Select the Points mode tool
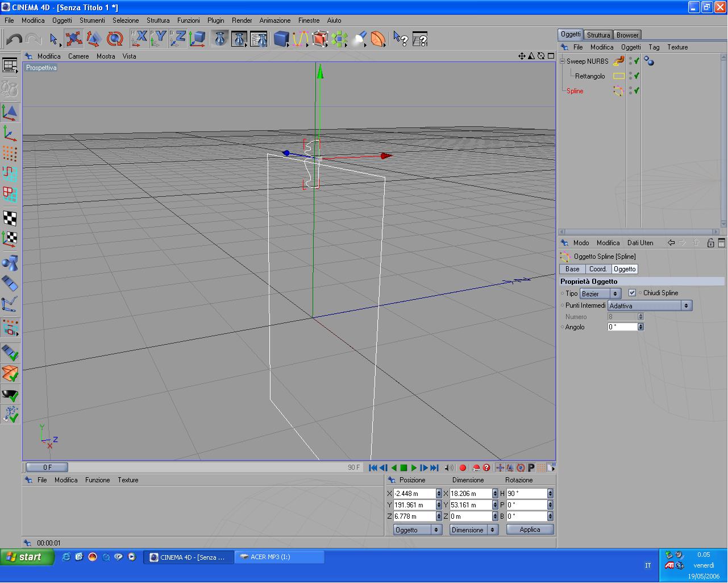The image size is (728, 583). coord(10,154)
